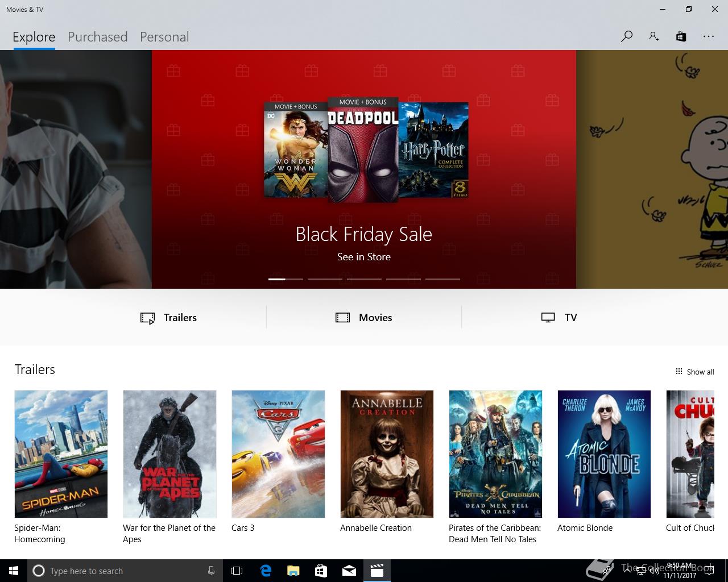Click War for the Planet of the Apes title
The image size is (728, 582).
click(169, 534)
